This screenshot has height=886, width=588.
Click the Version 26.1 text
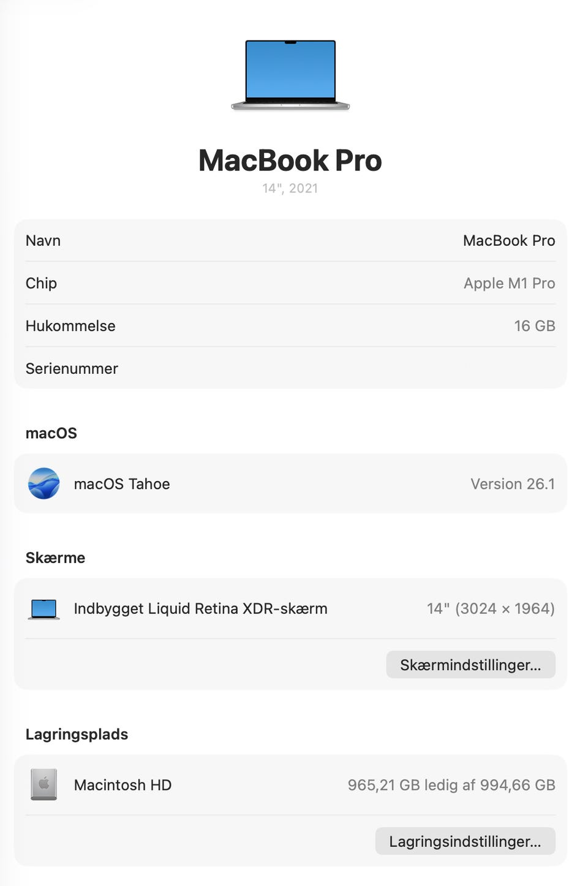pyautogui.click(x=513, y=484)
